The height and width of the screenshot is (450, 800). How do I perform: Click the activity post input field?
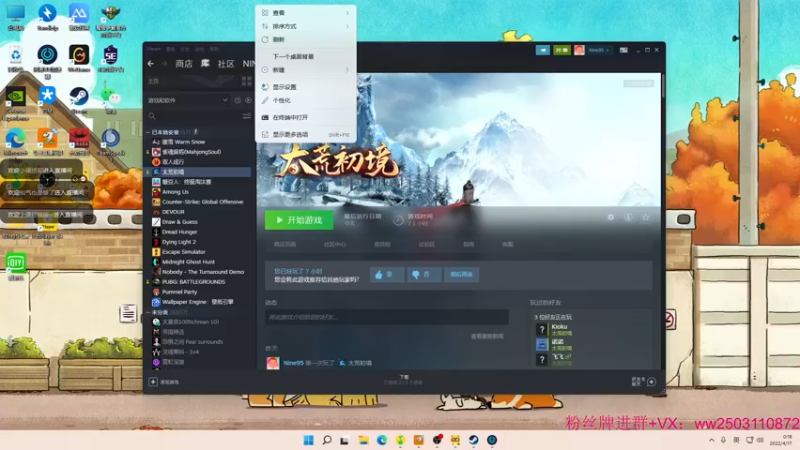coord(386,317)
